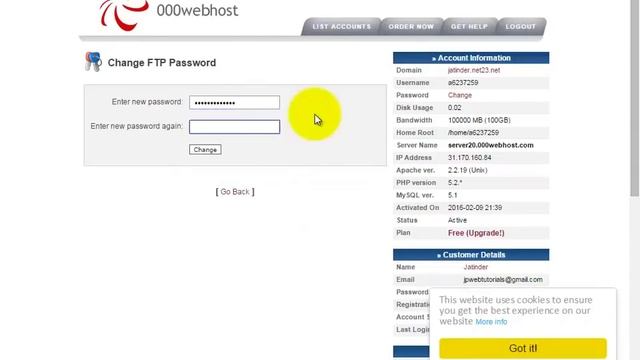This screenshot has height=360, width=640.
Task: Select the Apache version 2.2.19 (Unix)
Action: click(x=467, y=170)
